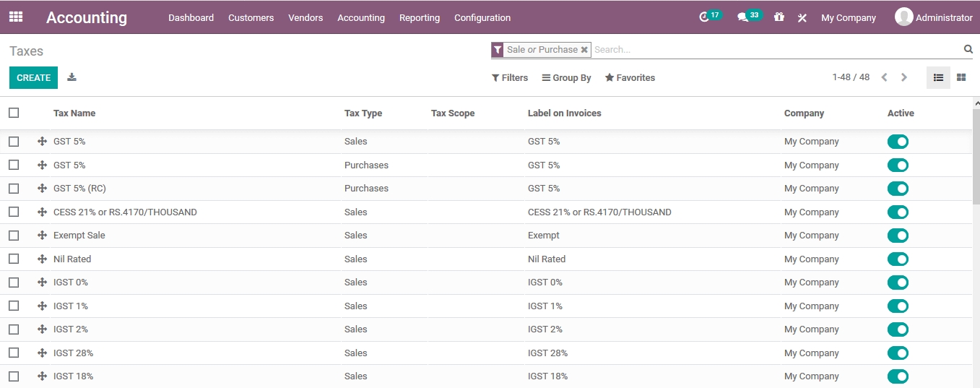Click the gift icon in top bar
This screenshot has height=388, width=980.
779,17
